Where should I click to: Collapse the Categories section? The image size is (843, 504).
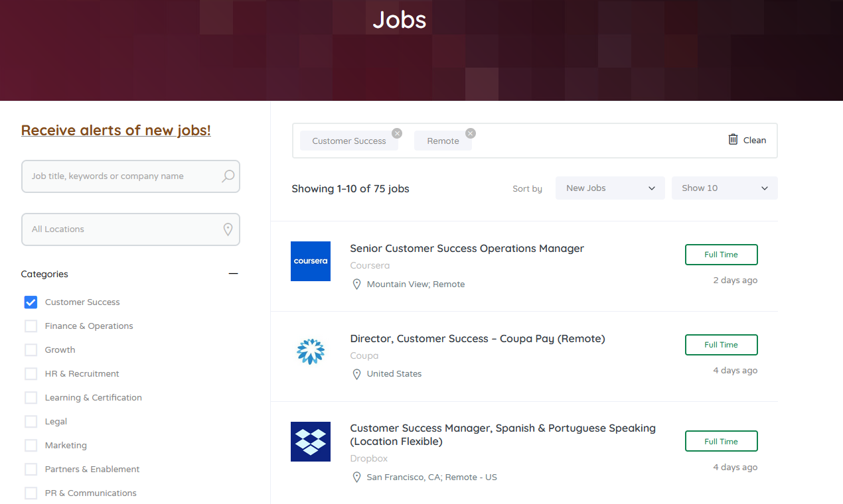232,273
